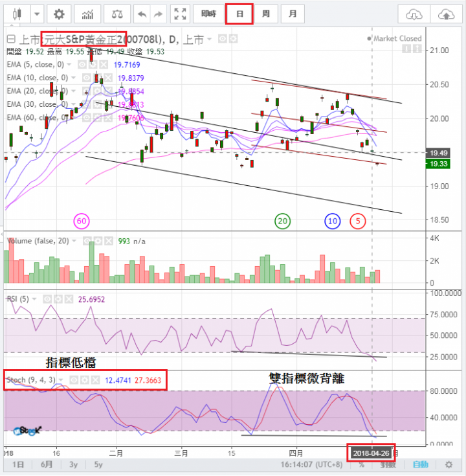This screenshot has height=476, width=466.
Task: Open settings for EMA (5, close, 0)
Action: pos(93,64)
